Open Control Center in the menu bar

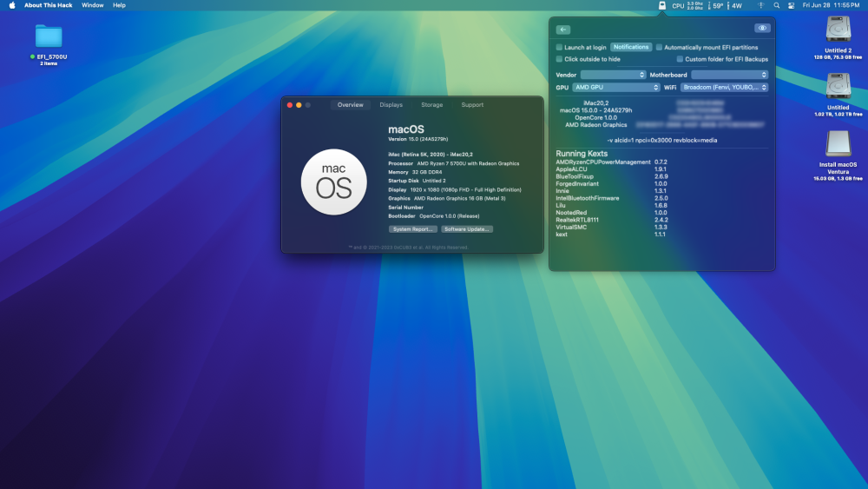791,5
